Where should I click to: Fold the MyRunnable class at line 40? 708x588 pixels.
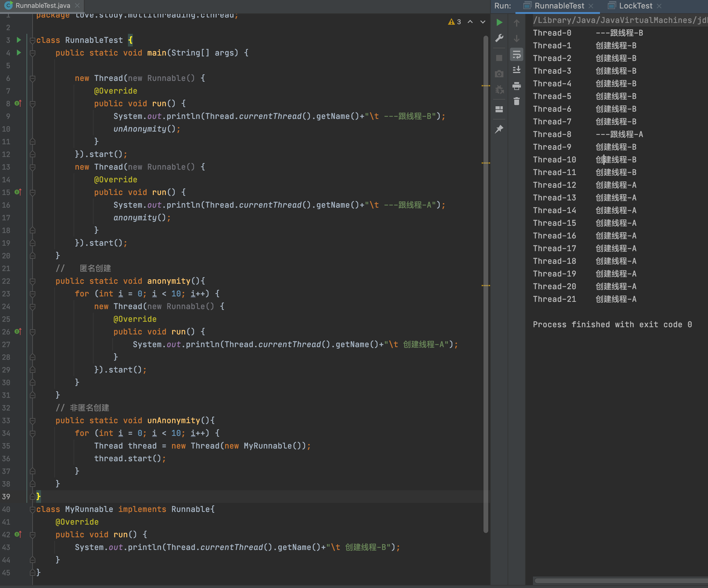(33, 510)
